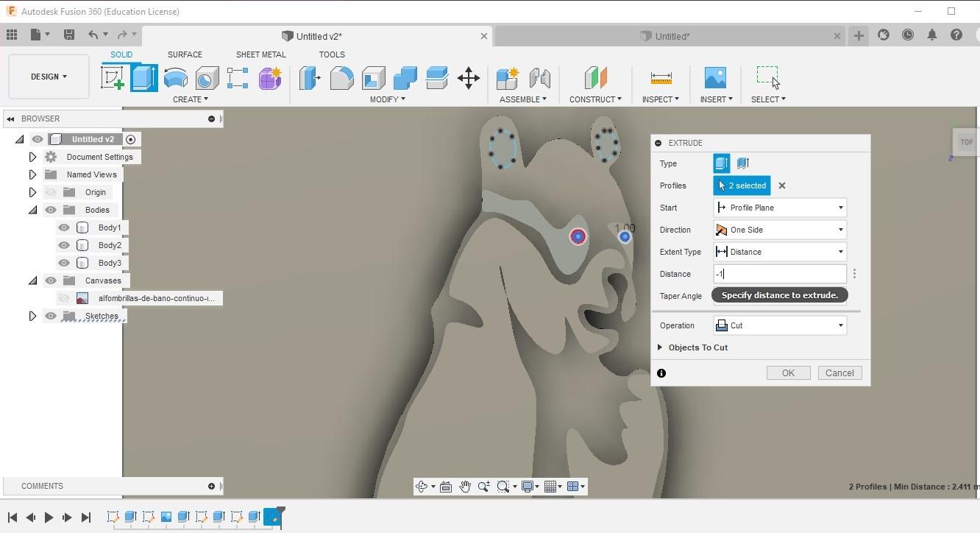Click the 2 selected profiles button
980x533 pixels.
point(742,186)
